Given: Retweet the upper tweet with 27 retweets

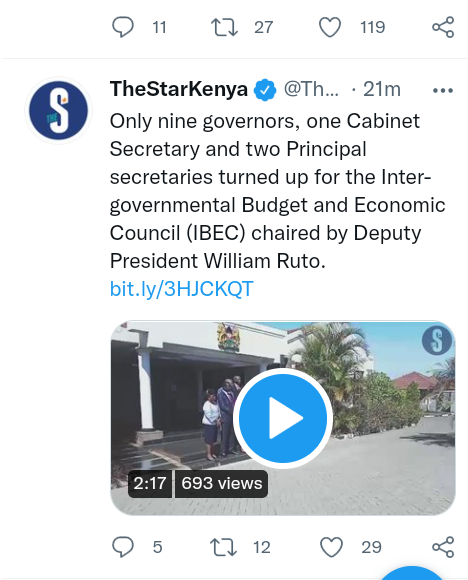Looking at the screenshot, I should pyautogui.click(x=224, y=27).
